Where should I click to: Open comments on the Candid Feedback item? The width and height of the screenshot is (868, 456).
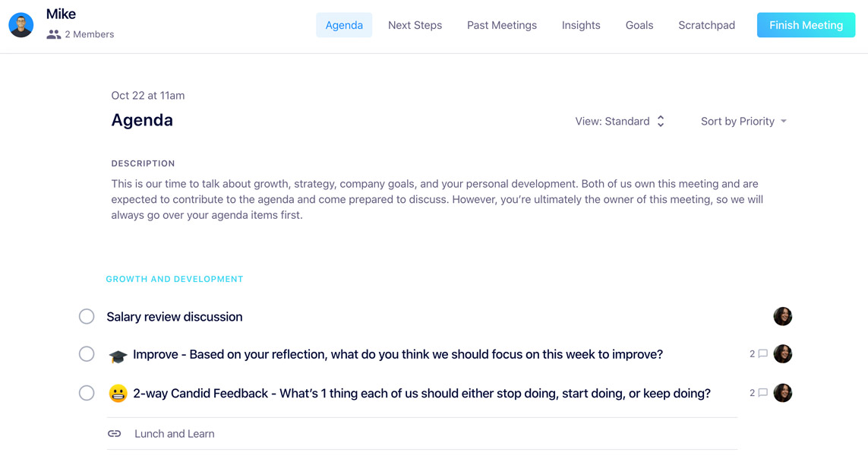tap(759, 393)
